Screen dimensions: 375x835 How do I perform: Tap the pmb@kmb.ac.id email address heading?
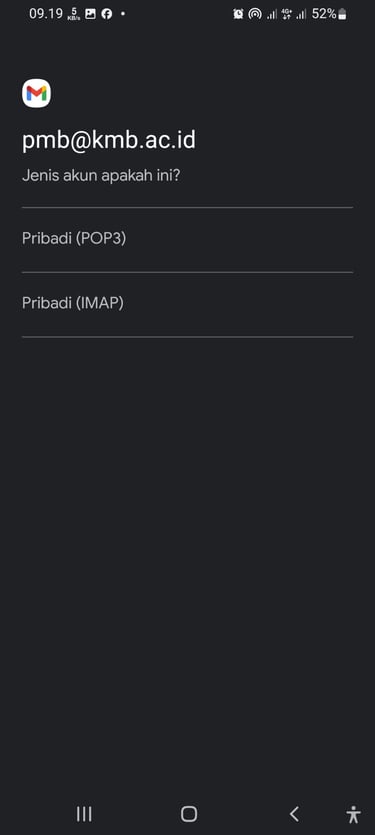coord(109,141)
